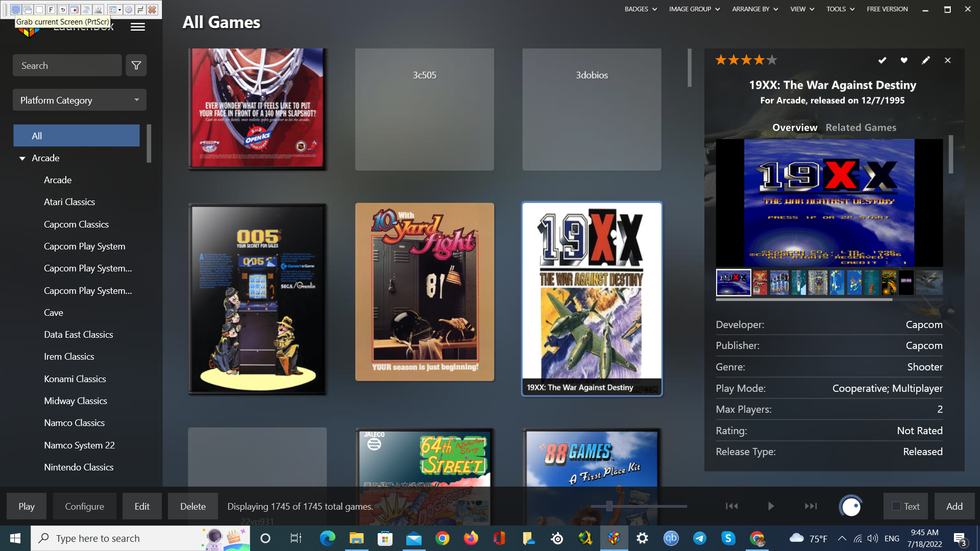Click the scanner import icon in the grab toolbar
Image resolution: width=980 pixels, height=551 pixels.
(x=86, y=10)
